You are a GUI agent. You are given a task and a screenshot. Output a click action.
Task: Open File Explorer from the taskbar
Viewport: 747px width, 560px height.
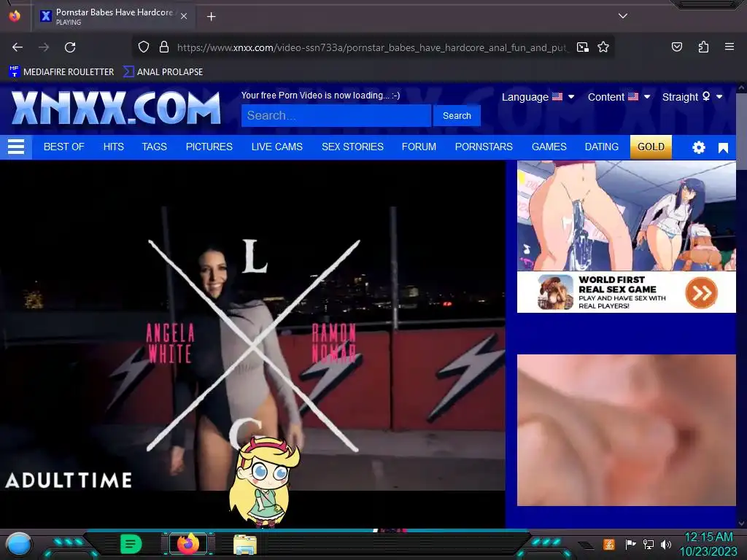pyautogui.click(x=245, y=545)
